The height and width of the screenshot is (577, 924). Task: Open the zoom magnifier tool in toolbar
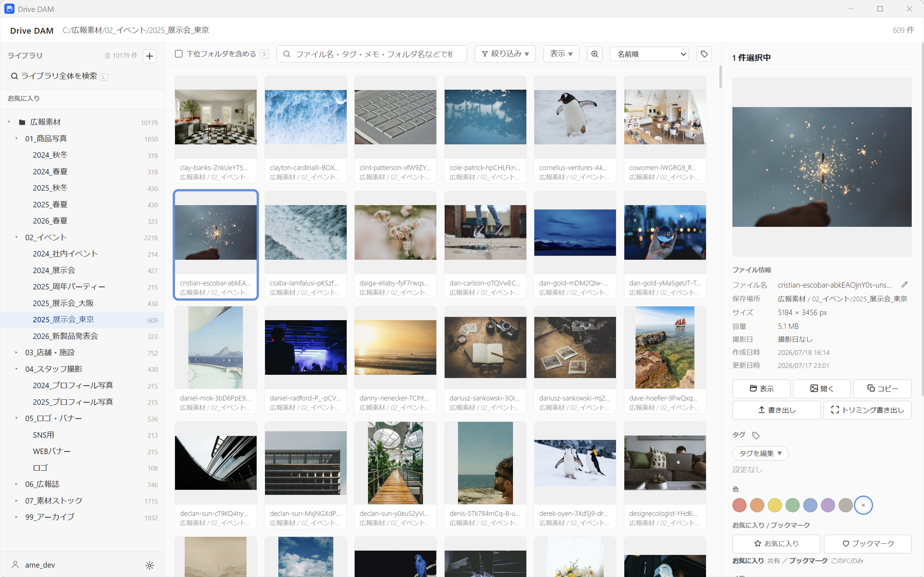coord(595,54)
